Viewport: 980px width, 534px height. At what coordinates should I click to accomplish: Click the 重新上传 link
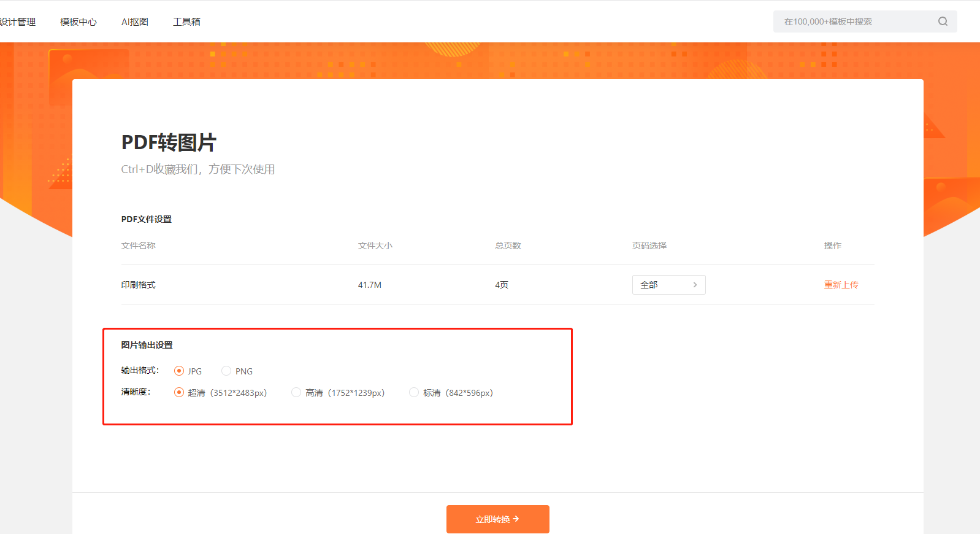point(841,285)
